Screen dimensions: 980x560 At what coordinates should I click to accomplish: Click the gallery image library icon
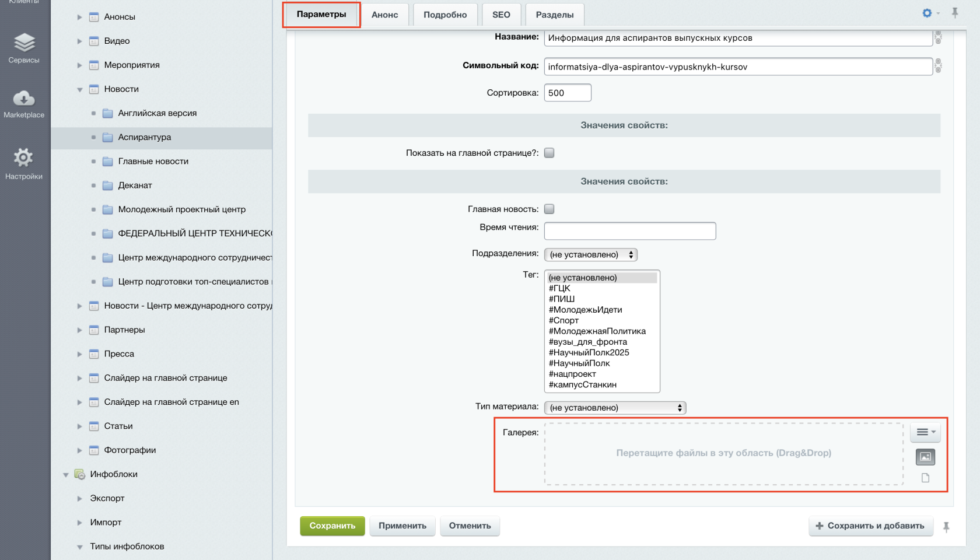(x=925, y=457)
